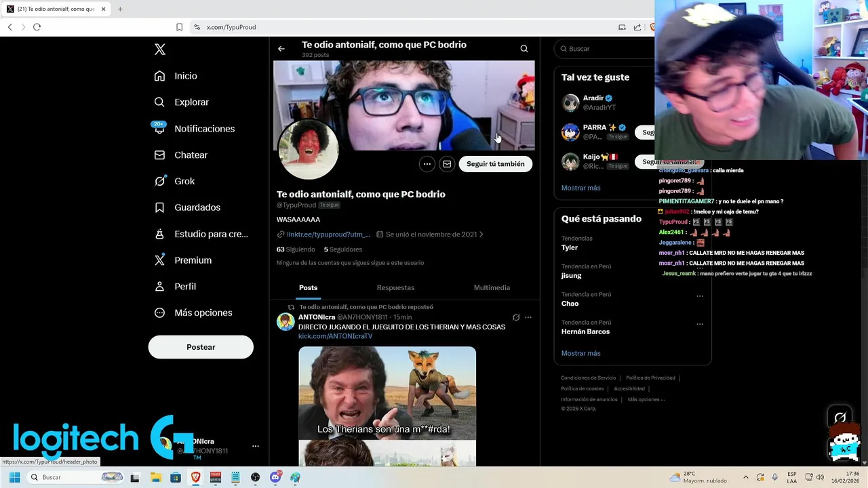Bookmark this page icon in toolbar
This screenshot has width=868, height=488.
pyautogui.click(x=179, y=27)
